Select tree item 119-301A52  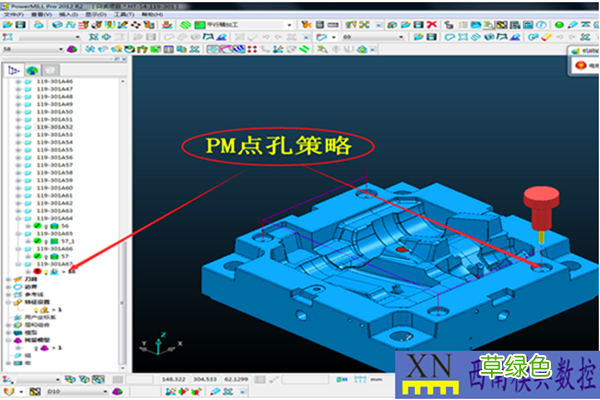(54, 127)
